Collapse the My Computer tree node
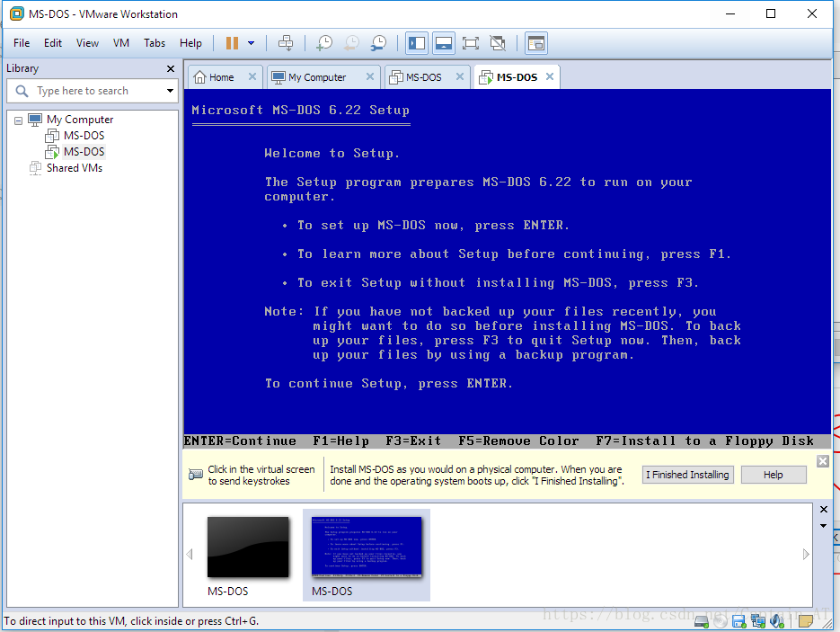This screenshot has width=840, height=632. pos(18,120)
